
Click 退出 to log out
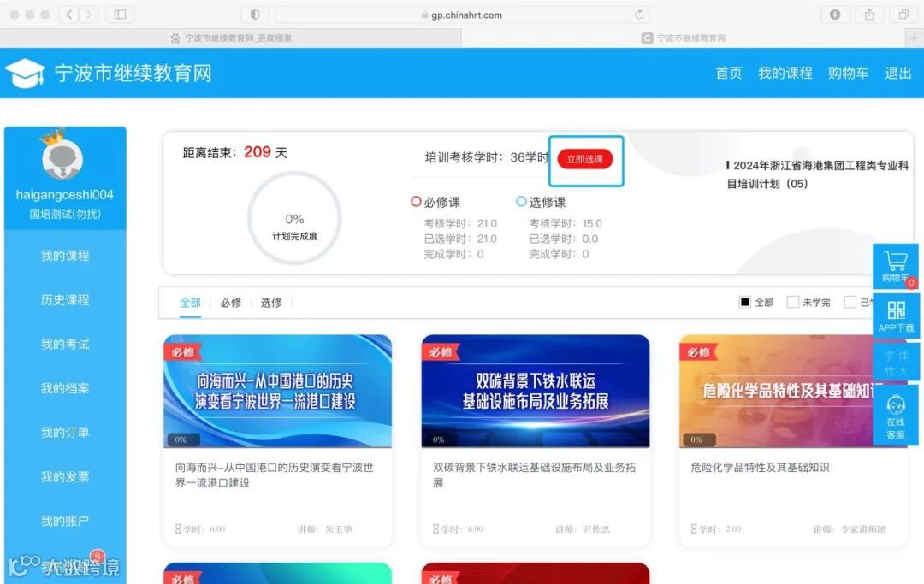(898, 73)
